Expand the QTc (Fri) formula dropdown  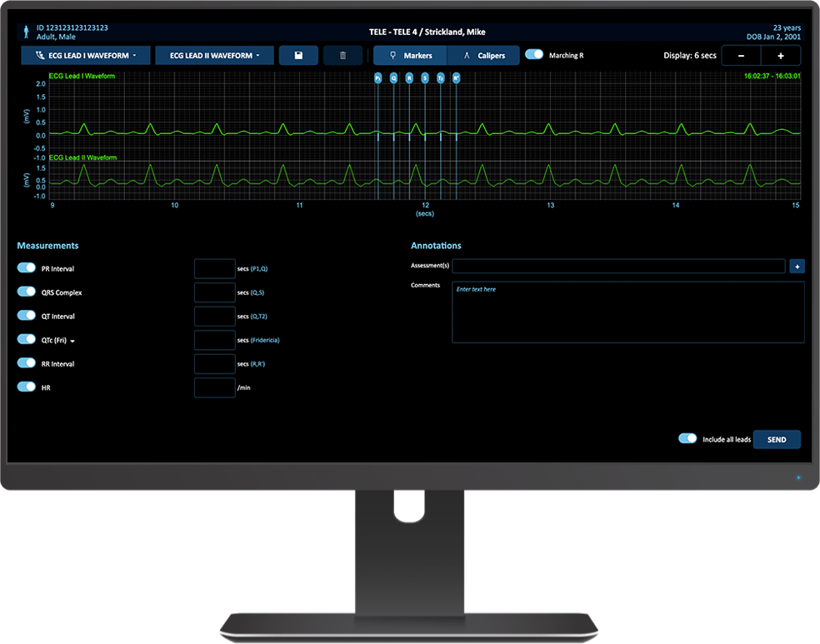click(x=72, y=340)
